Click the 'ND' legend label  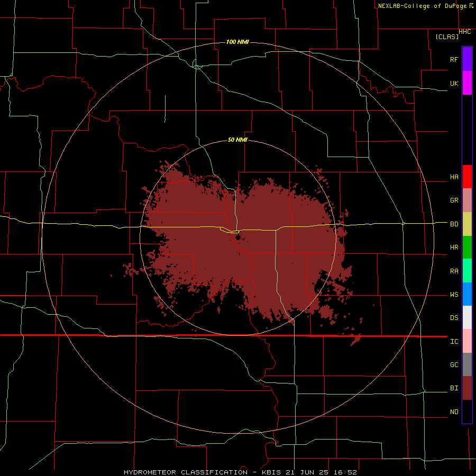tap(454, 412)
